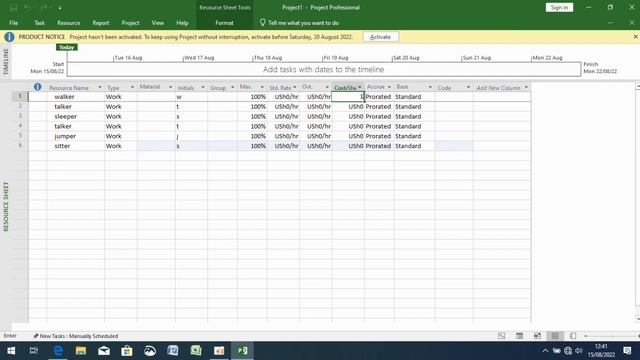Select row header number 1
The width and height of the screenshot is (640, 360).
click(20, 97)
